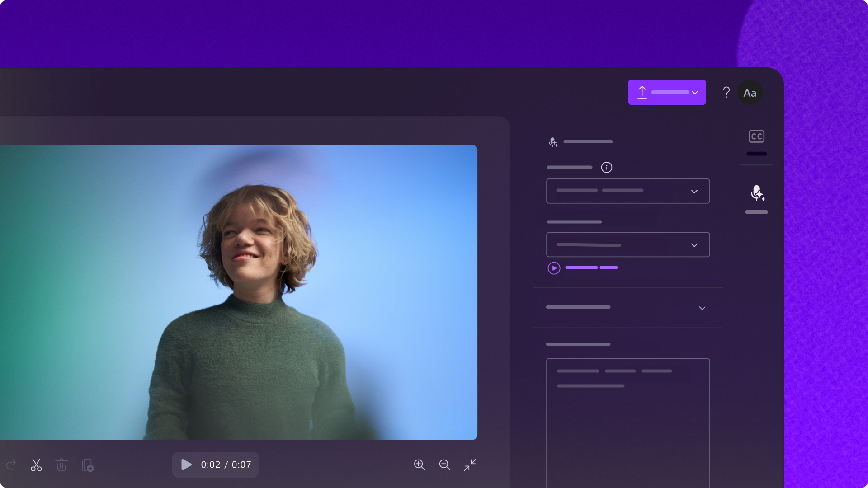Image resolution: width=868 pixels, height=488 pixels.
Task: Open help with the question mark button
Action: point(726,92)
